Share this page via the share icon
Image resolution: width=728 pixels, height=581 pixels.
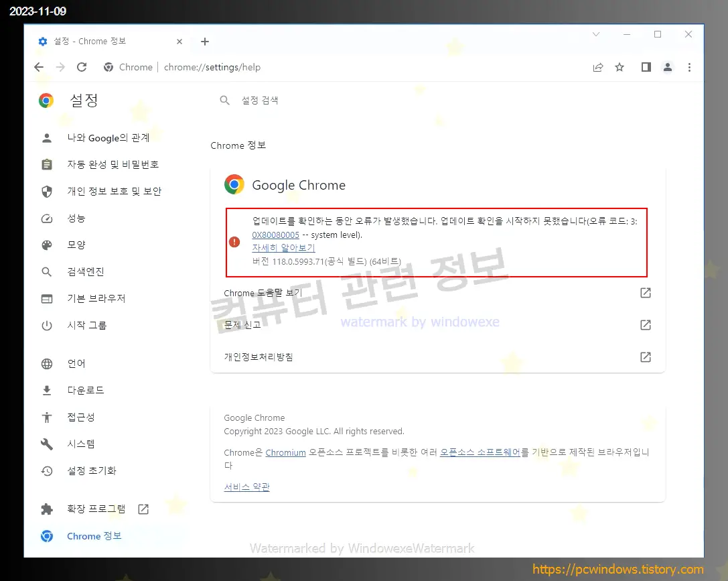pos(598,67)
